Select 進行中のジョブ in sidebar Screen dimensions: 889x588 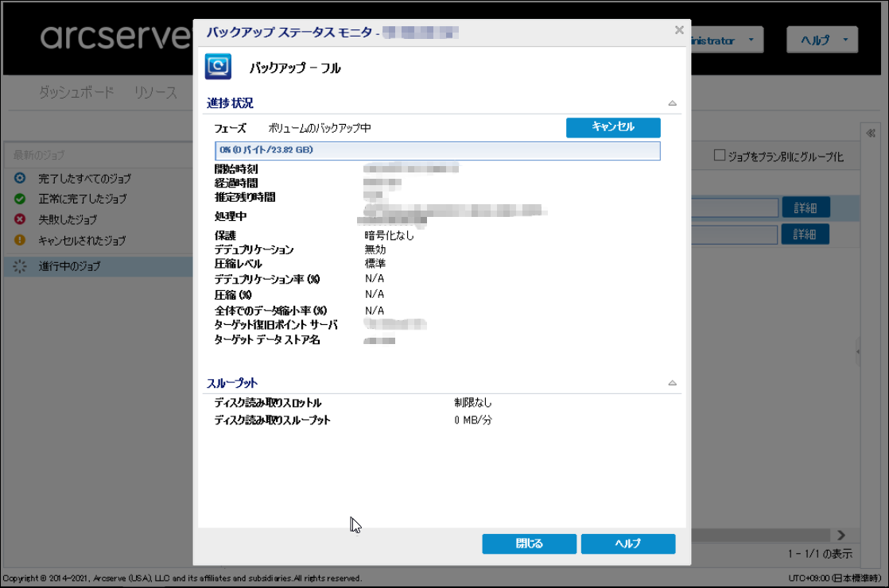98,266
